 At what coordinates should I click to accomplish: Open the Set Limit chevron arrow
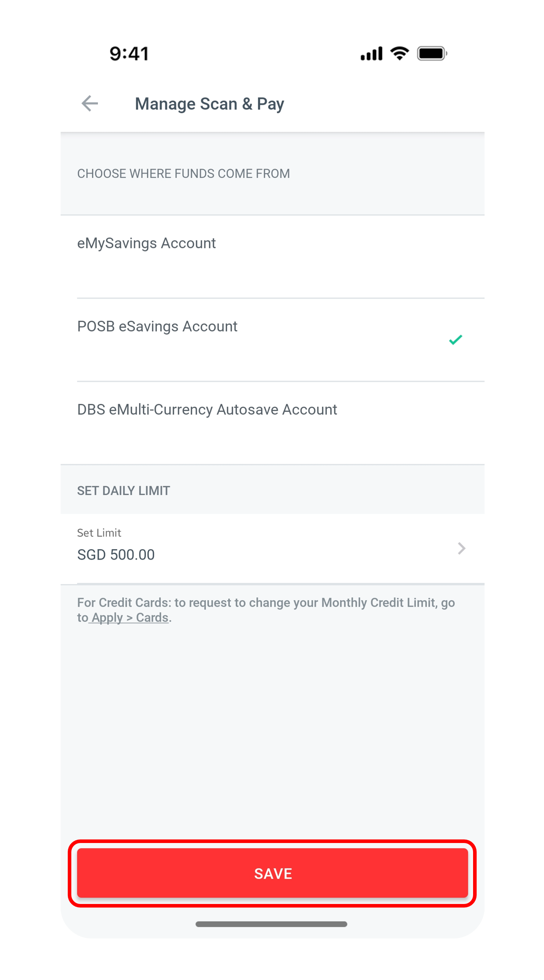click(x=461, y=548)
